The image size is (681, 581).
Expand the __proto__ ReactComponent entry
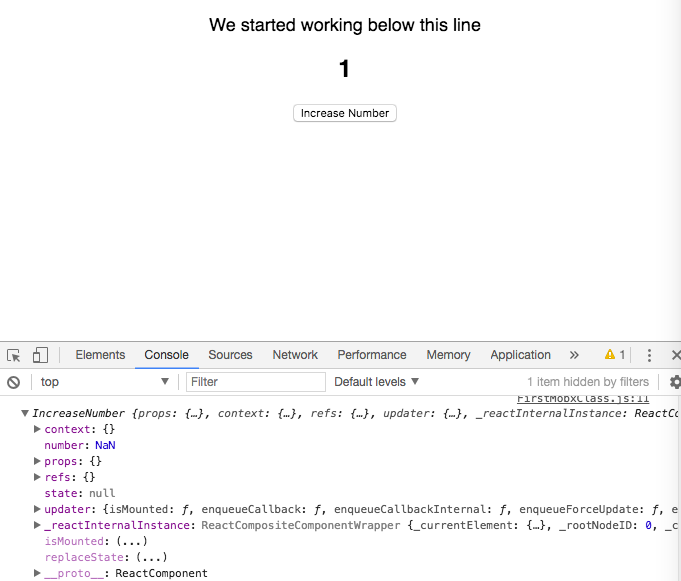click(37, 573)
